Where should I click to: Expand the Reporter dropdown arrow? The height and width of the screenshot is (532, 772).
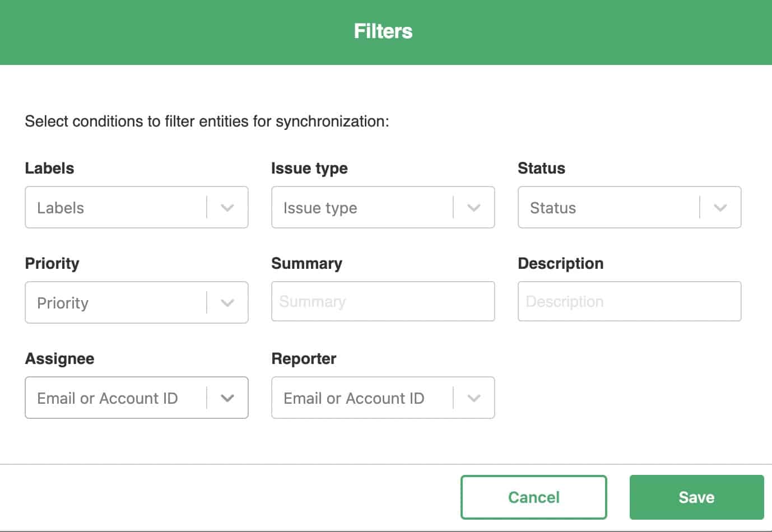tap(473, 398)
